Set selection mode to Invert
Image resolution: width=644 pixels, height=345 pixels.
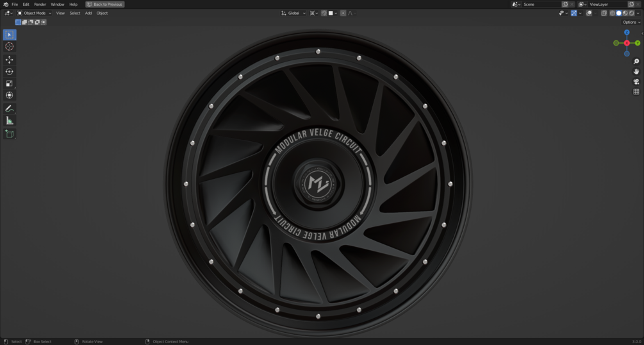(37, 22)
